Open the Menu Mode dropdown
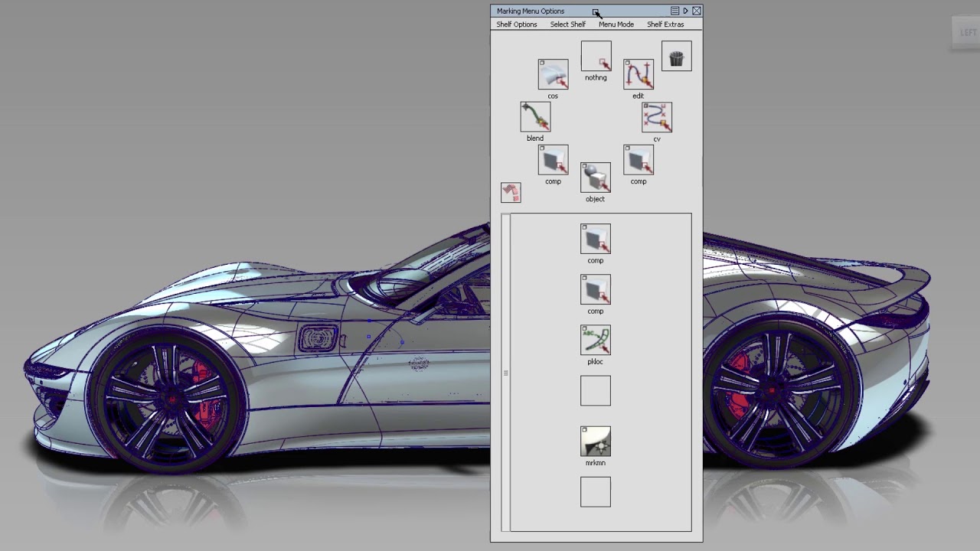The width and height of the screenshot is (980, 551). tap(616, 24)
